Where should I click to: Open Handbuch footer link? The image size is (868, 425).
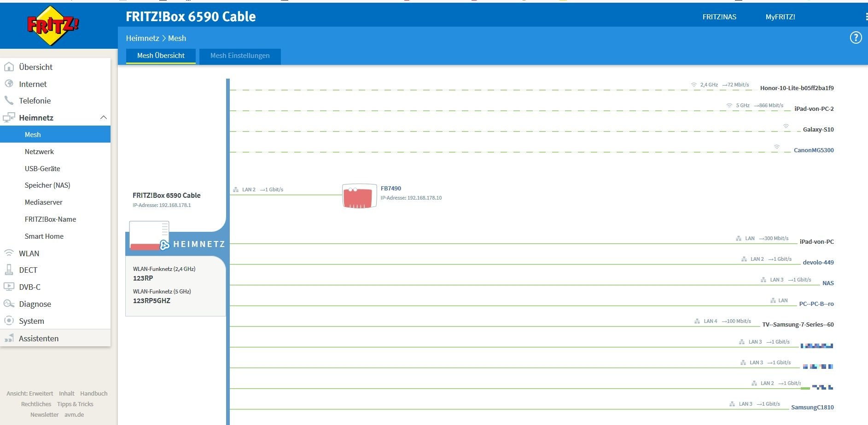93,393
